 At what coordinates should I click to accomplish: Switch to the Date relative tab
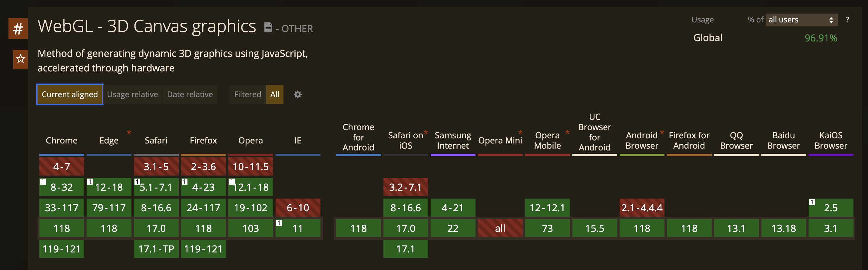190,95
